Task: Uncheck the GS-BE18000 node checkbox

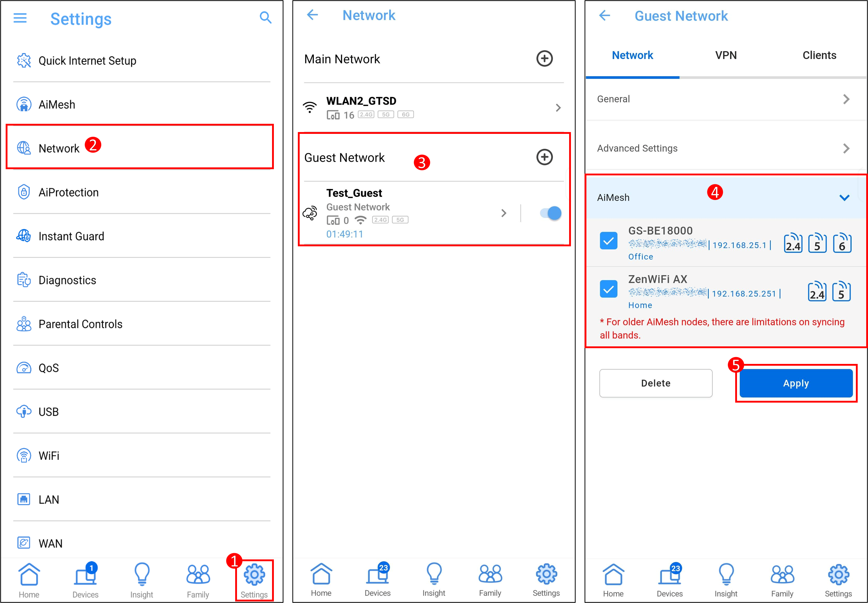Action: 609,241
